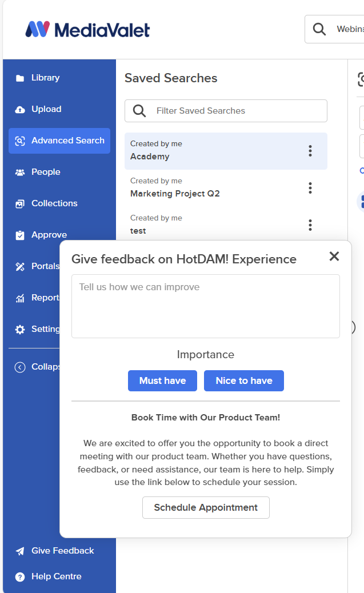Open options menu for test search
Screen dimensions: 364x593
point(310,225)
